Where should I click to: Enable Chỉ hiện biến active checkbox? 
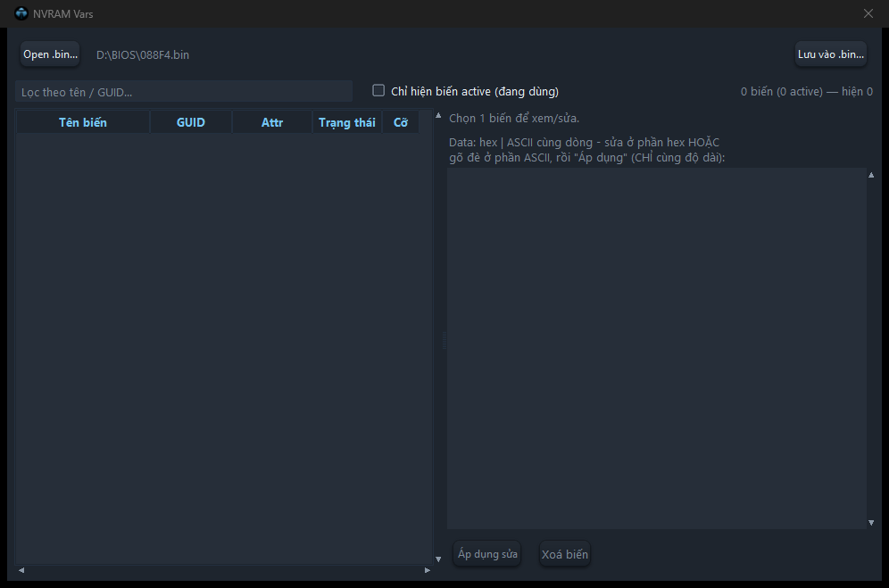(x=378, y=91)
